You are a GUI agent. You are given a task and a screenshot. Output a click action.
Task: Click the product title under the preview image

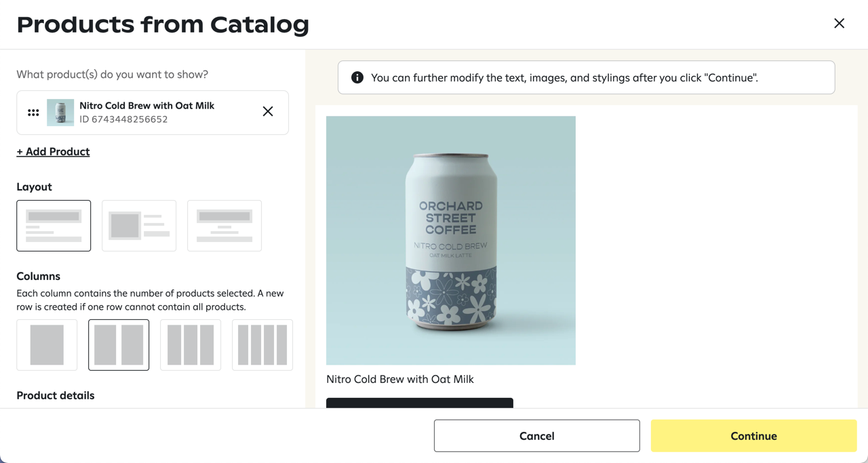(400, 380)
